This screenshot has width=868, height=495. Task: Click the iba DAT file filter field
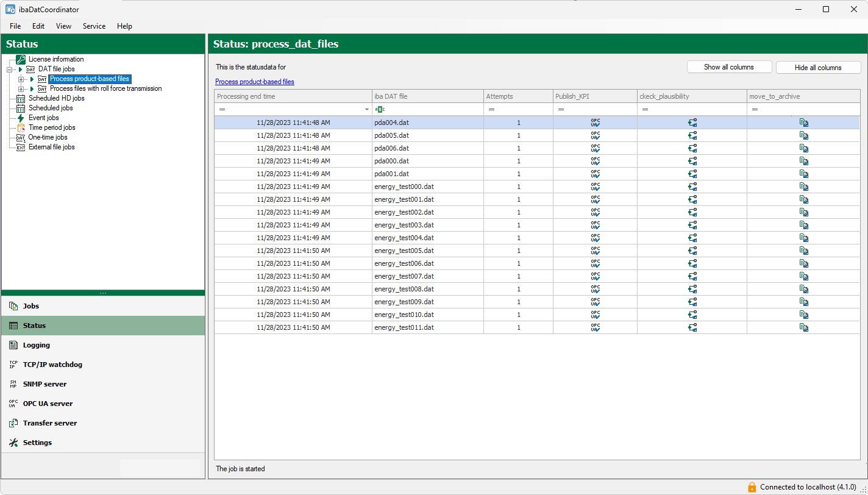coord(428,110)
